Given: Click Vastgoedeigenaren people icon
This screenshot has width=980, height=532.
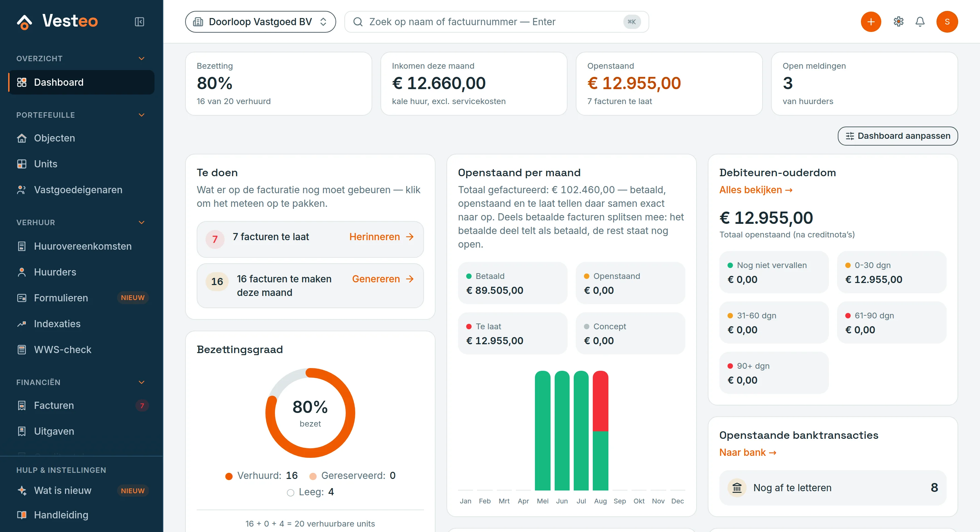Looking at the screenshot, I should [22, 190].
